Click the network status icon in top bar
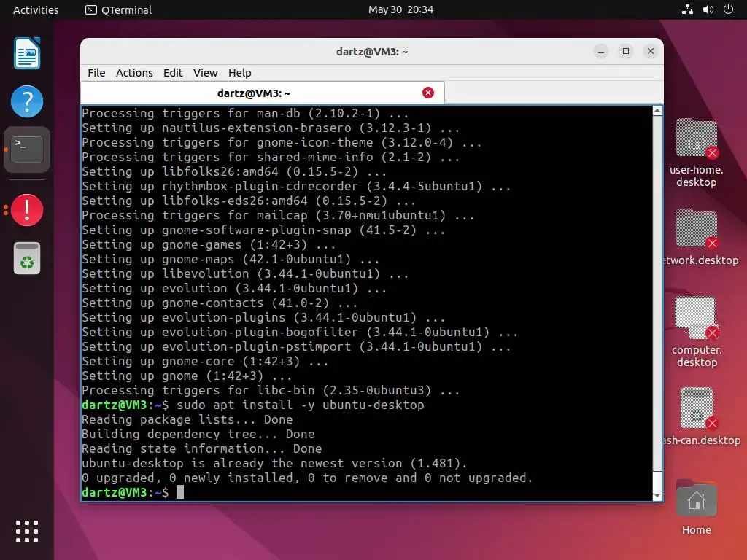This screenshot has width=747, height=560. (687, 9)
